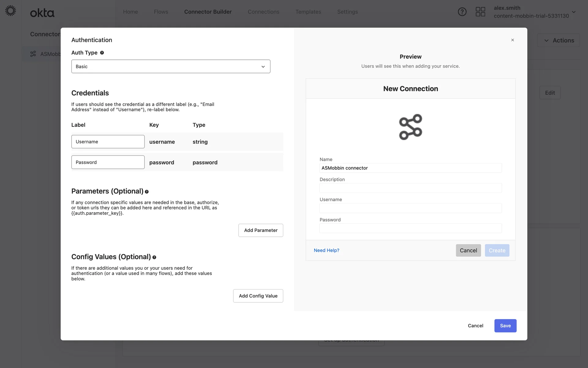This screenshot has width=588, height=368.
Task: Open the Auth Type Basic dropdown
Action: (171, 67)
